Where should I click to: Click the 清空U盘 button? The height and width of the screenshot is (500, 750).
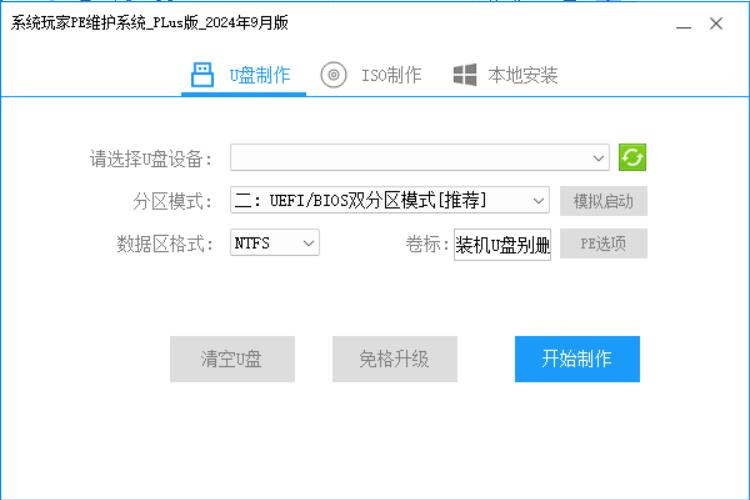click(x=232, y=359)
